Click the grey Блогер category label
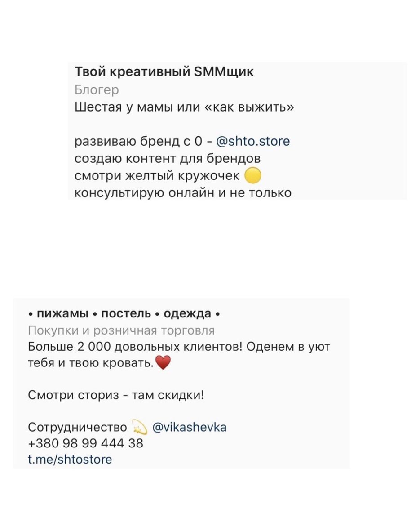 97,89
